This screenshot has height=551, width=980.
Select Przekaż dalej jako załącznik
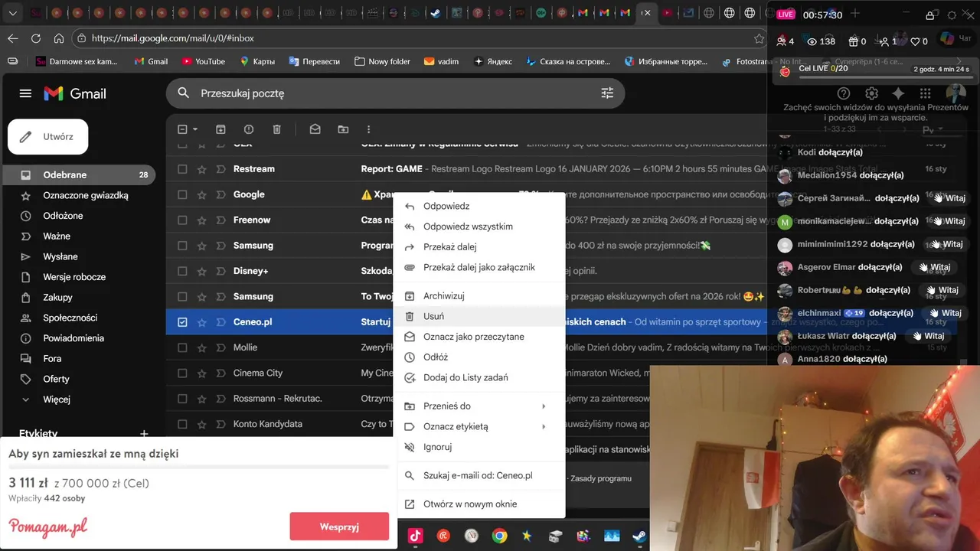tap(479, 268)
